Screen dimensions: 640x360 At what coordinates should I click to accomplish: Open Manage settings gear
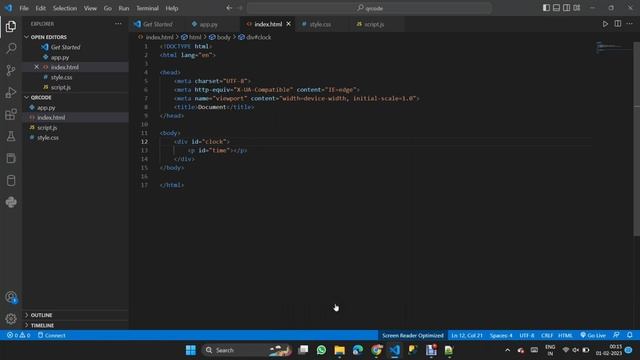[11, 318]
